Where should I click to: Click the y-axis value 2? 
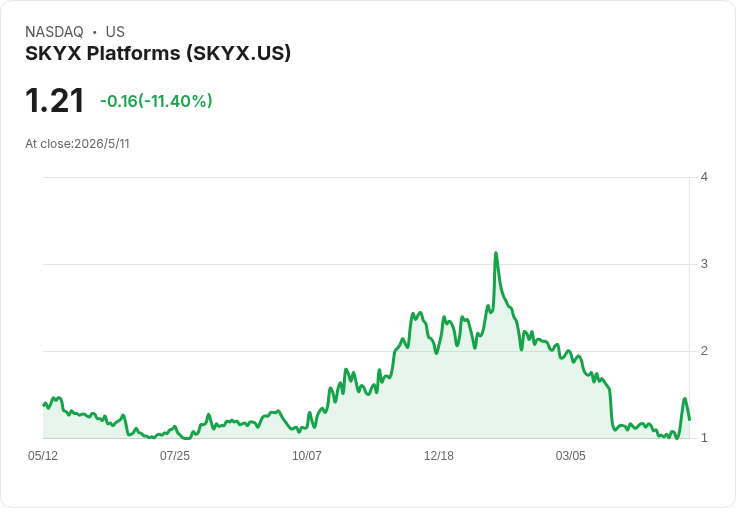(x=704, y=351)
